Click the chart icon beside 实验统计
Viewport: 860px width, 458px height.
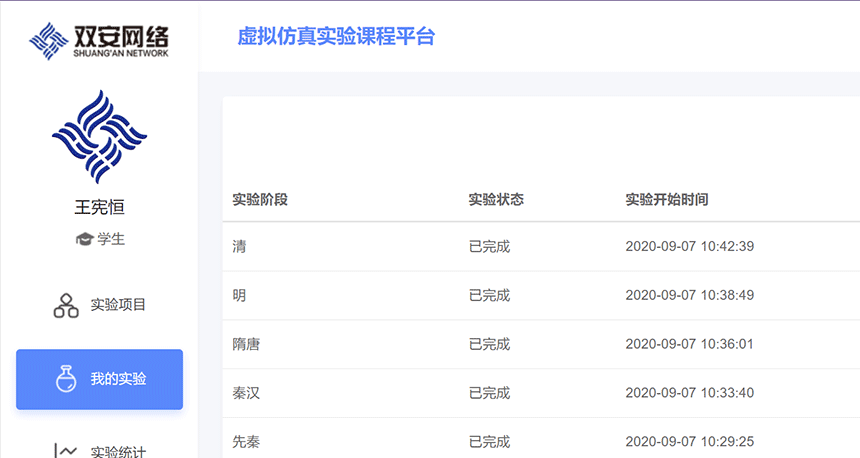[x=66, y=451]
